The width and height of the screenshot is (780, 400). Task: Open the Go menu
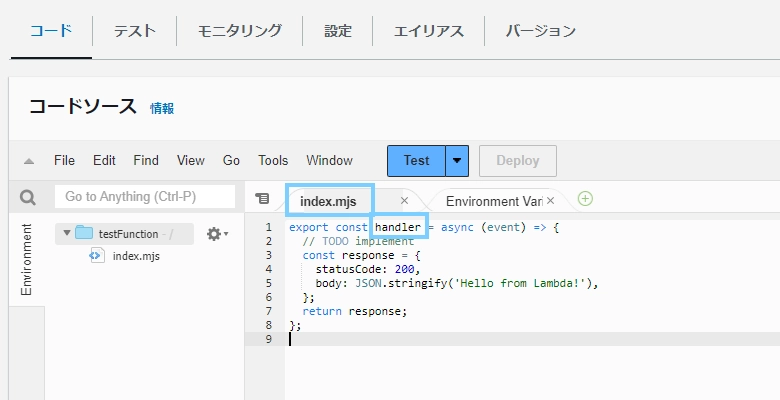(x=231, y=160)
